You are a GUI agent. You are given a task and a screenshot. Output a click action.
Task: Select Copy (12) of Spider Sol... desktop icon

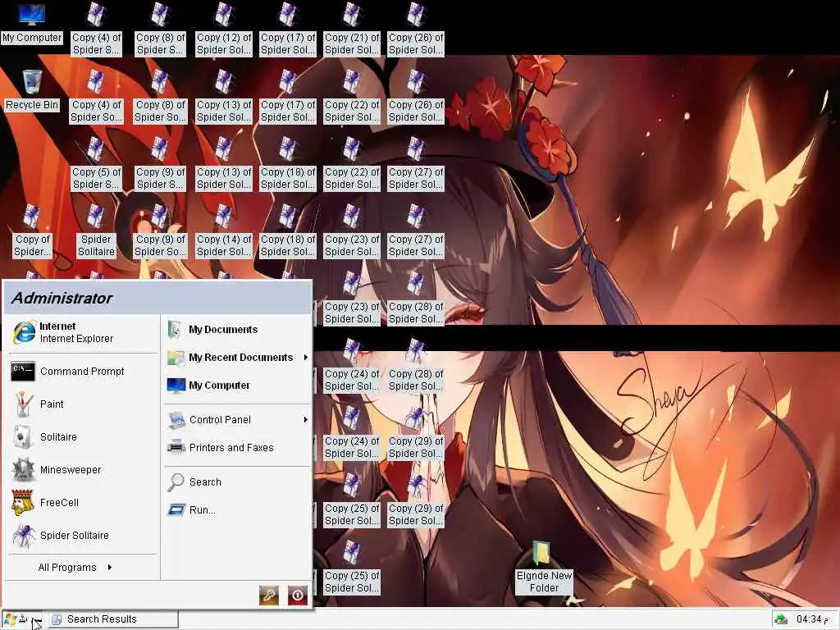(x=224, y=30)
